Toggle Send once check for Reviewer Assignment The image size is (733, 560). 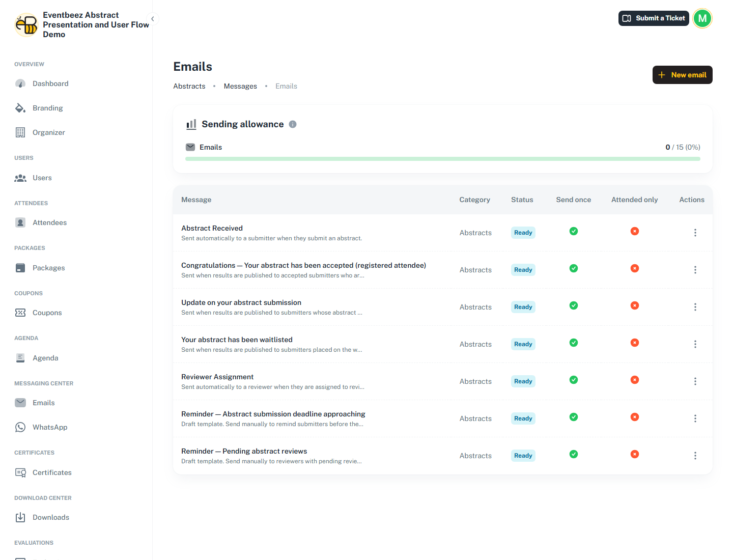[574, 380]
